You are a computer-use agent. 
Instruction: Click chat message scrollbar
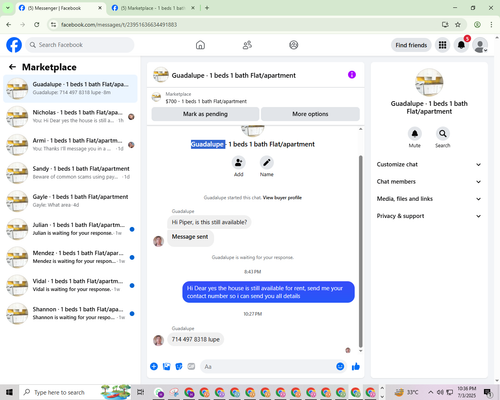pyautogui.click(x=360, y=252)
